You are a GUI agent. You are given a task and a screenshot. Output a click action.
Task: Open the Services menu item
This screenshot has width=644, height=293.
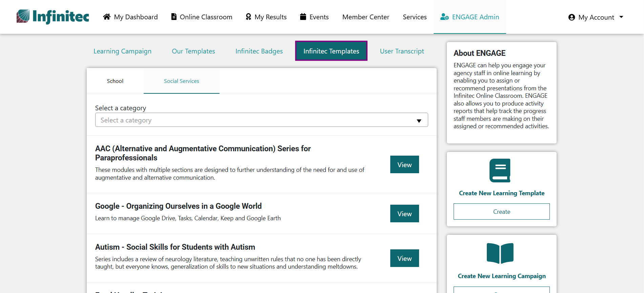click(x=415, y=17)
